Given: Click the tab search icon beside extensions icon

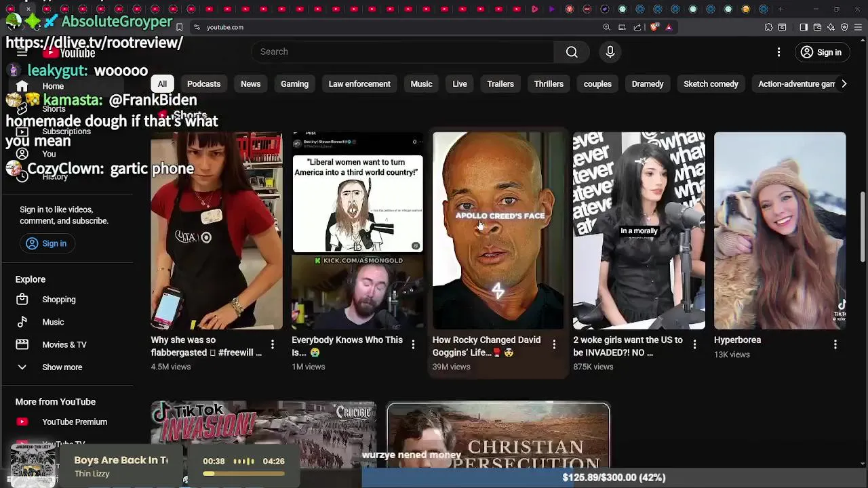Looking at the screenshot, I should point(782,27).
